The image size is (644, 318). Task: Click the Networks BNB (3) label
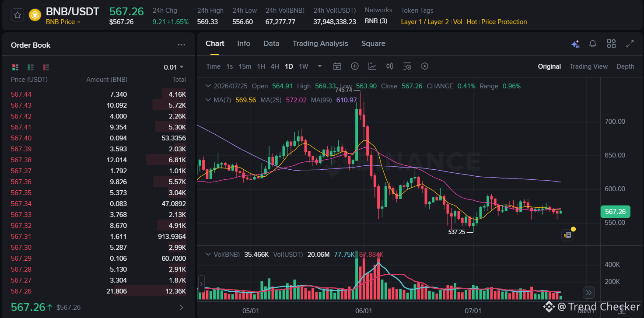tap(376, 21)
